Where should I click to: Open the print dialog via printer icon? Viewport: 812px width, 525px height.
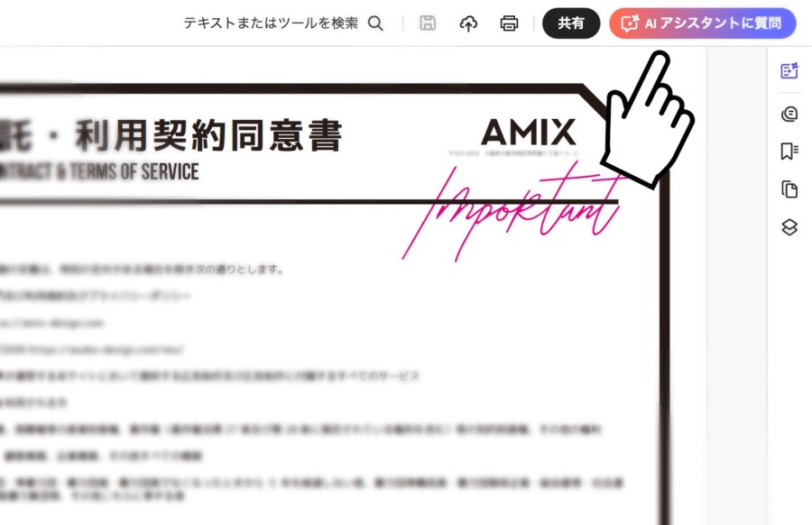click(x=509, y=23)
